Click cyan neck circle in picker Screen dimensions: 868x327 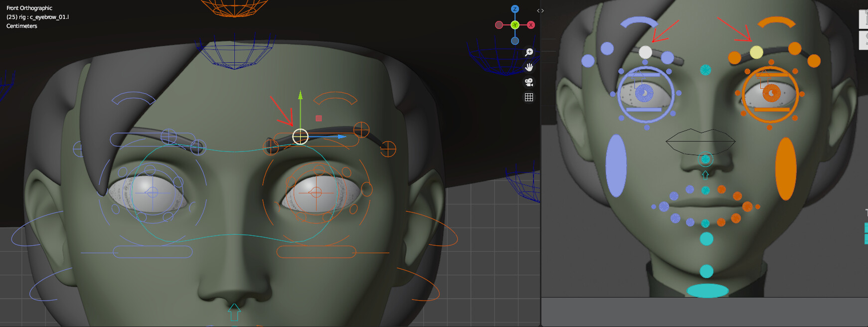(x=706, y=271)
